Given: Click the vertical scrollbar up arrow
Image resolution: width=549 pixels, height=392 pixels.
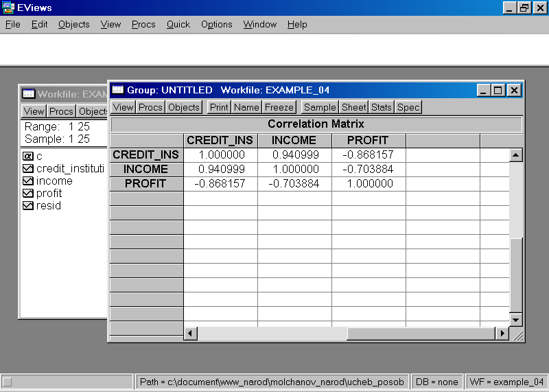Looking at the screenshot, I should (x=516, y=155).
